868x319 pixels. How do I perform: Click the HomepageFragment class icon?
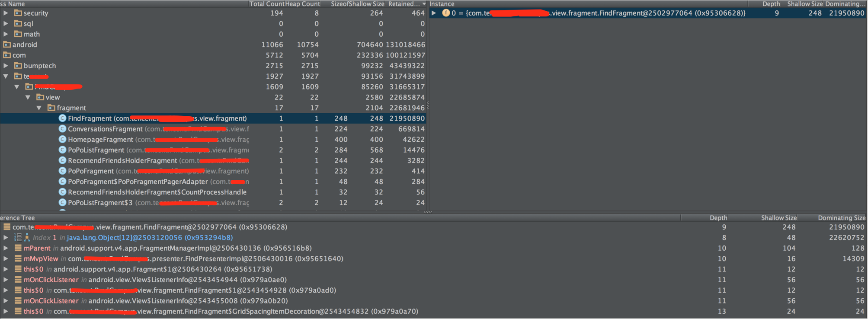(62, 139)
